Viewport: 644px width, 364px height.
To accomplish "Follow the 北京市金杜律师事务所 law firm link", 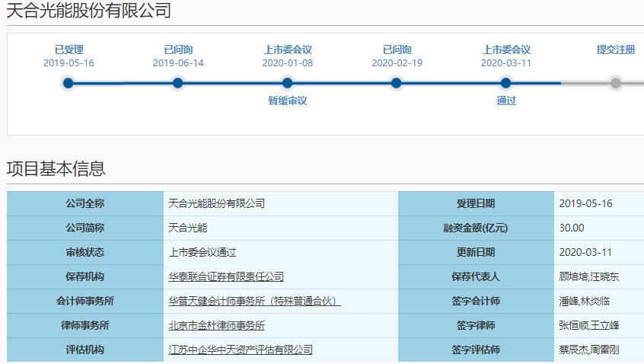I will tap(216, 325).
